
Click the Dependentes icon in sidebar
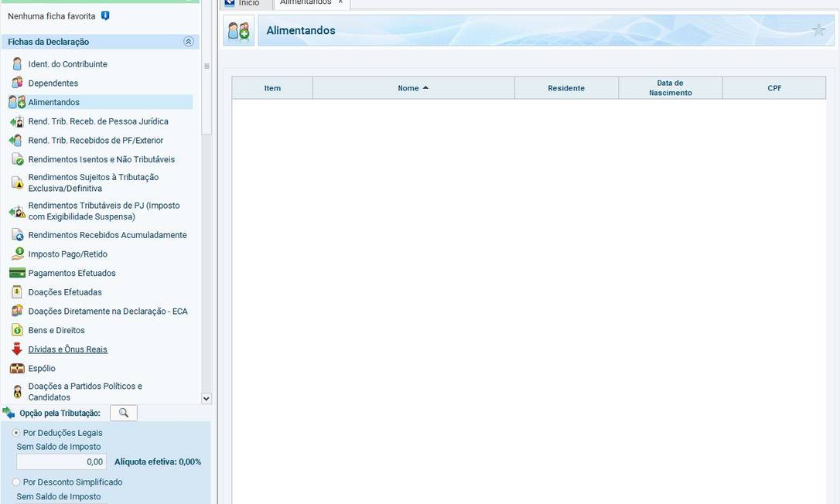click(x=17, y=83)
